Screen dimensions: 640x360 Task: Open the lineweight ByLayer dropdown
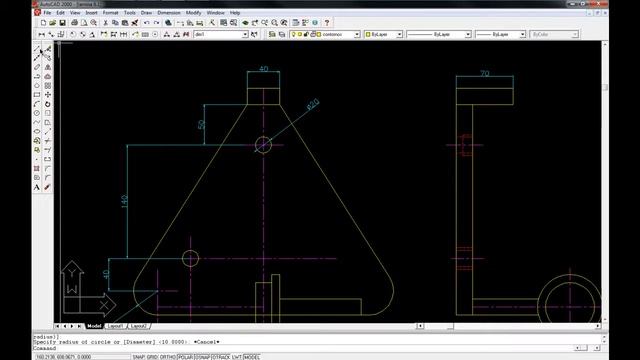tap(522, 35)
